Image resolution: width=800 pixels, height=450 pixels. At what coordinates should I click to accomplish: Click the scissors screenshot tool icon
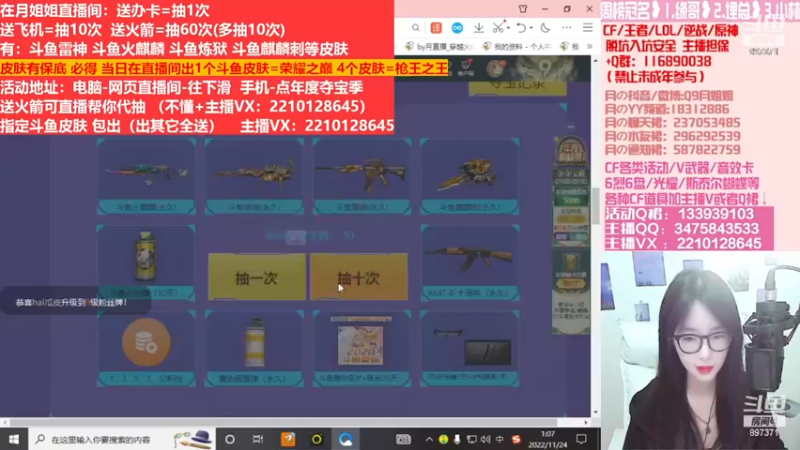(x=498, y=28)
